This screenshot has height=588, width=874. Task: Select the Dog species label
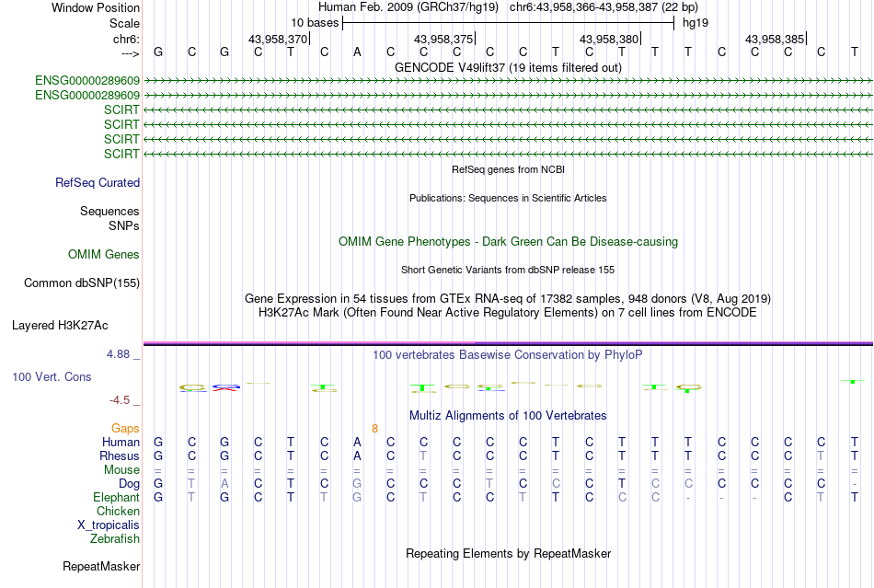click(x=130, y=484)
